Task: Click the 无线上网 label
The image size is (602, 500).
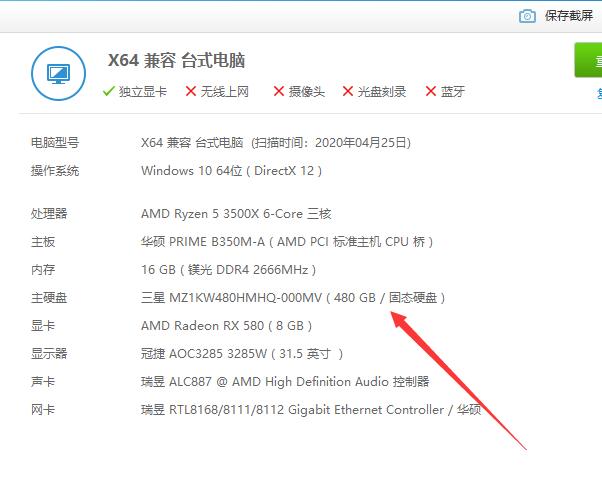Action: click(225, 92)
